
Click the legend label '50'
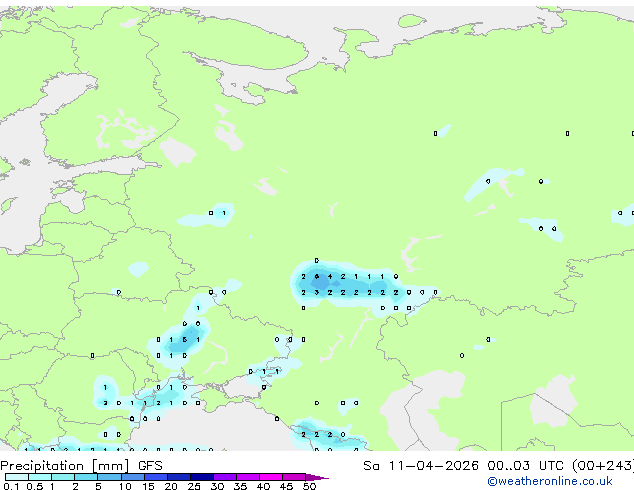(x=309, y=486)
